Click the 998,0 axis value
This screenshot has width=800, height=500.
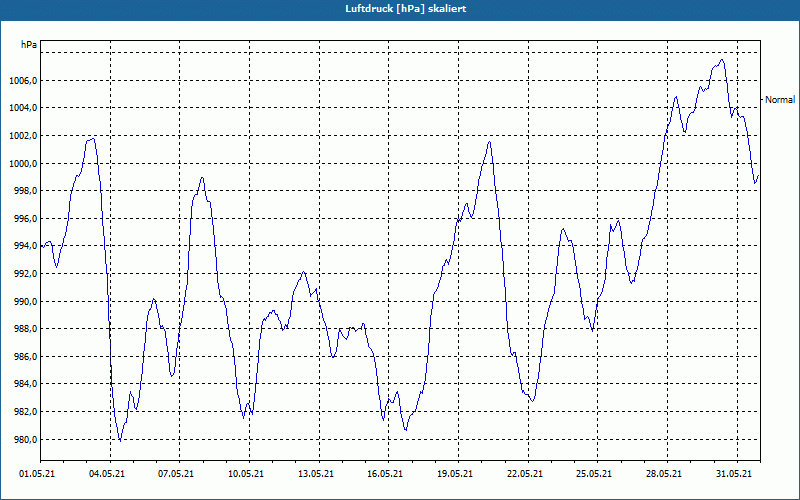[x=27, y=191]
